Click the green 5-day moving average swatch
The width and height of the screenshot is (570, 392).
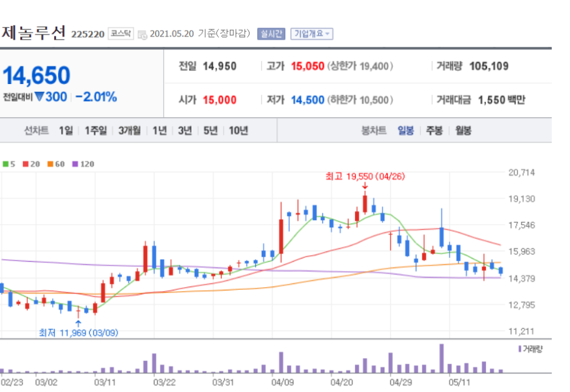click(5, 164)
